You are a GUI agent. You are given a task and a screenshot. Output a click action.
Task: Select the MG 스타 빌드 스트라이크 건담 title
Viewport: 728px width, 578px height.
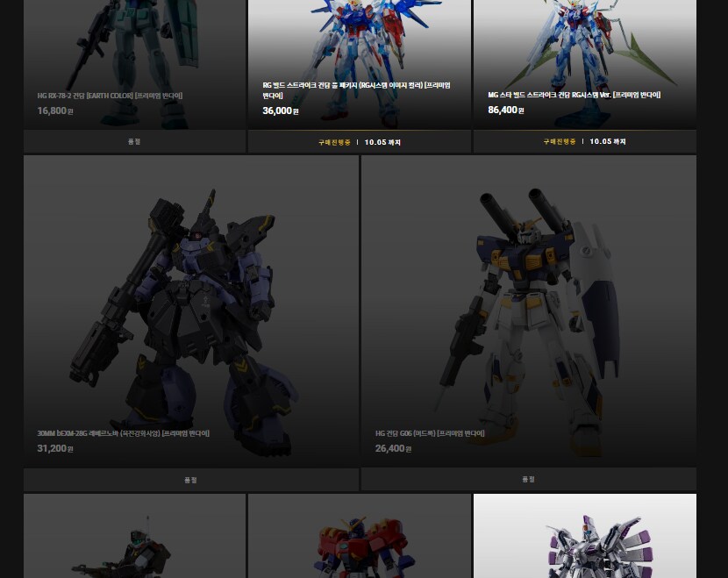574,95
